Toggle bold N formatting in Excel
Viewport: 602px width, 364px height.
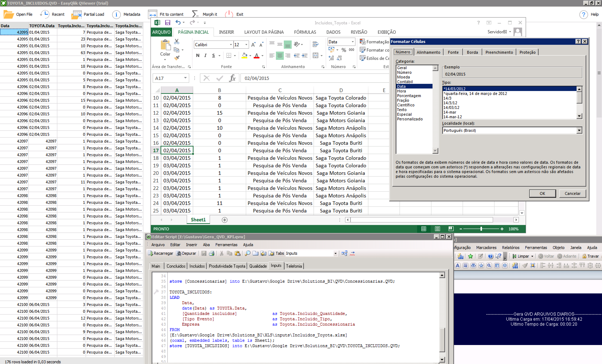(x=198, y=56)
